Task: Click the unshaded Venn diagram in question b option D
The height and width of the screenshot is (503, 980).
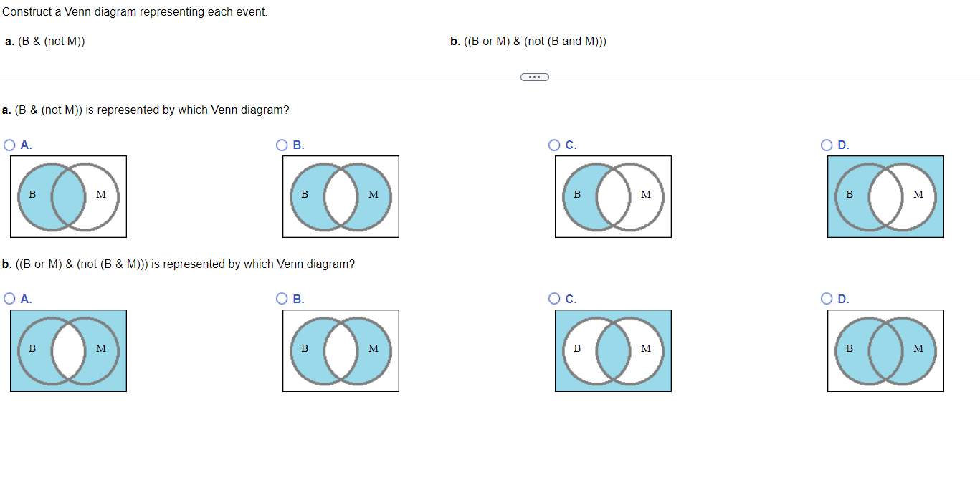Action: [885, 350]
